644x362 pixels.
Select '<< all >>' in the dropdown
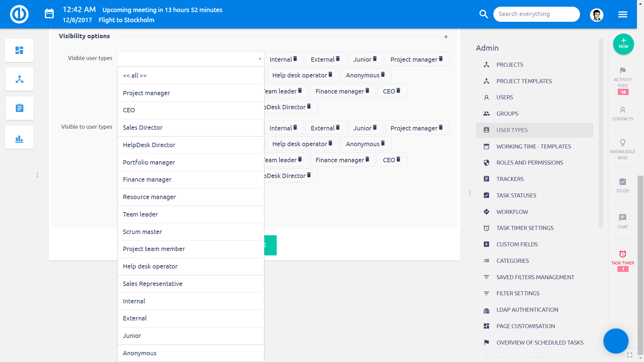click(191, 76)
